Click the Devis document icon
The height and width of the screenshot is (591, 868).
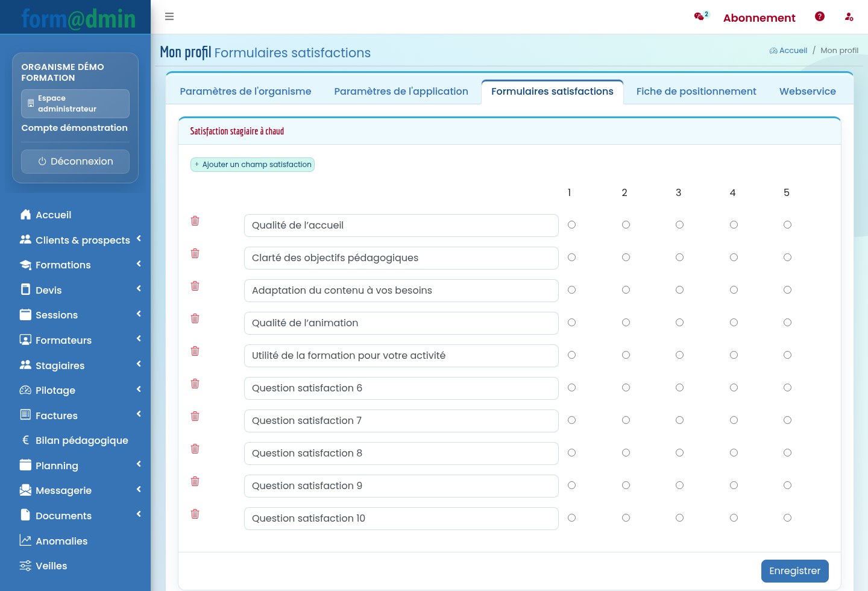point(25,289)
